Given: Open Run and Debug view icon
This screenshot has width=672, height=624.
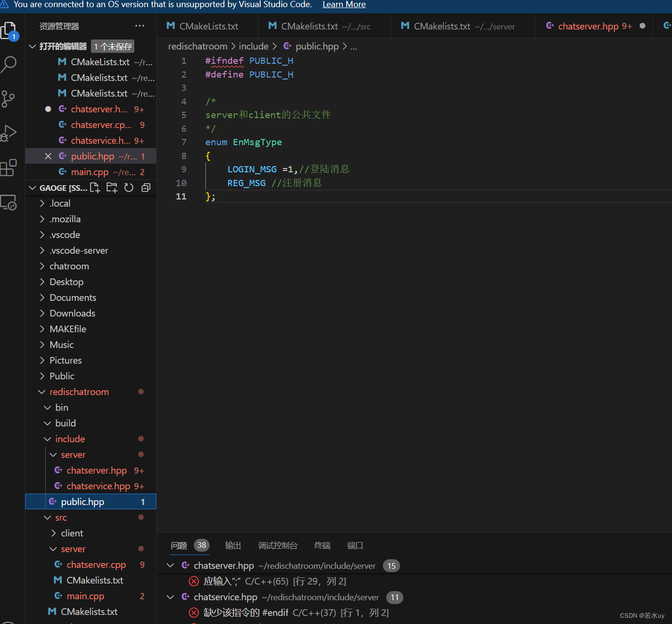Looking at the screenshot, I should tap(9, 133).
